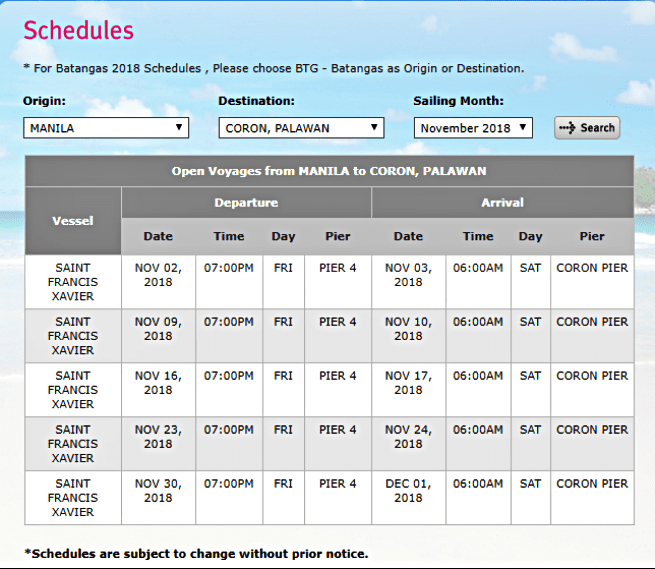The image size is (655, 569).
Task: Click the Vessel column header
Action: pos(73,220)
